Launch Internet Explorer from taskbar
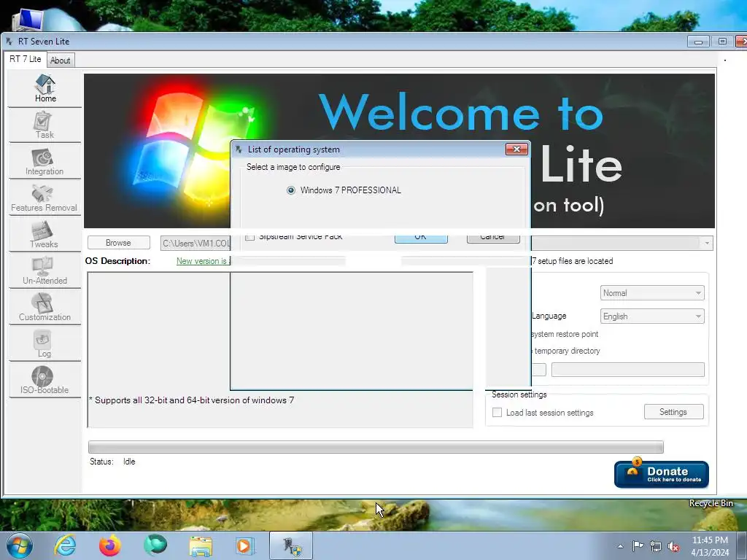The height and width of the screenshot is (560, 747). [65, 545]
